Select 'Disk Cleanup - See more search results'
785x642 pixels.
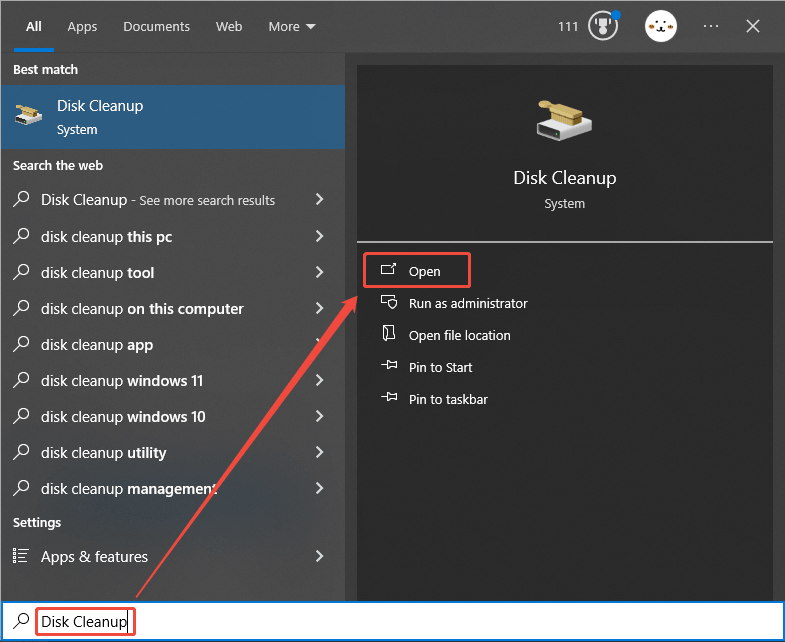173,200
